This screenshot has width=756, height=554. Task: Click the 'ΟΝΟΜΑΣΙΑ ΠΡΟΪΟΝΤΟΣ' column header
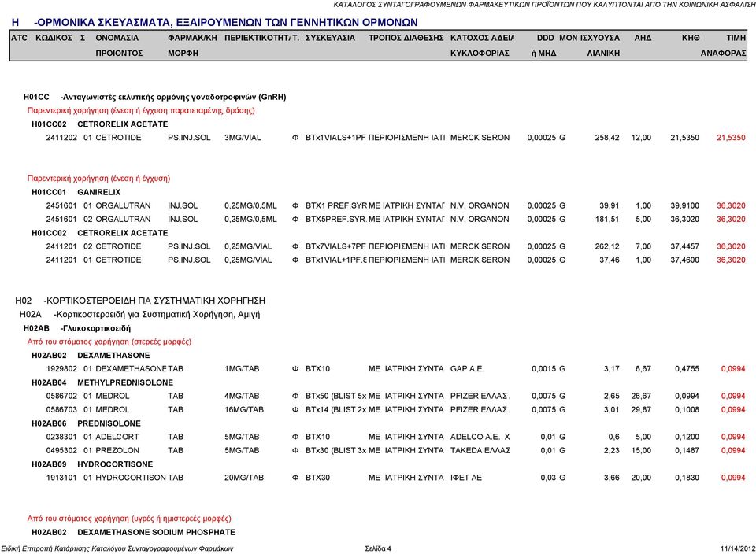(x=119, y=46)
